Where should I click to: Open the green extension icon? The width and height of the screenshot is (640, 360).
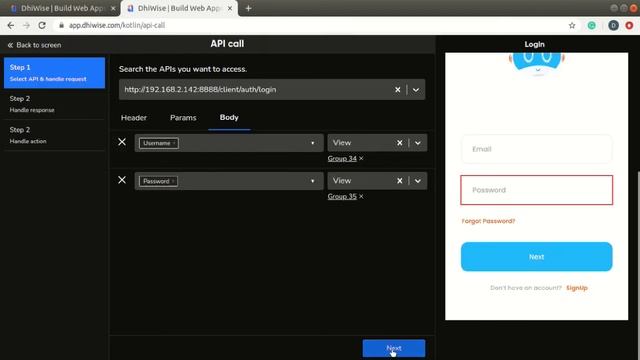click(x=591, y=25)
